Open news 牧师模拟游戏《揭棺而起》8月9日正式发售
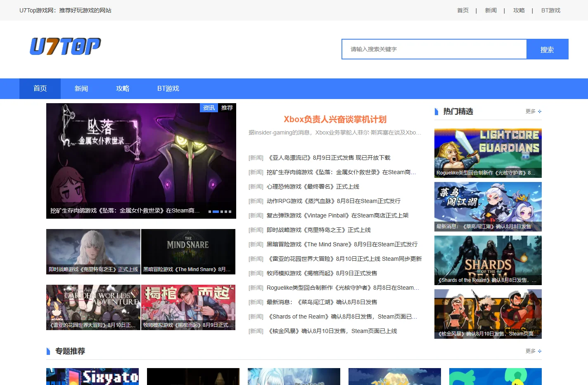 click(x=322, y=273)
